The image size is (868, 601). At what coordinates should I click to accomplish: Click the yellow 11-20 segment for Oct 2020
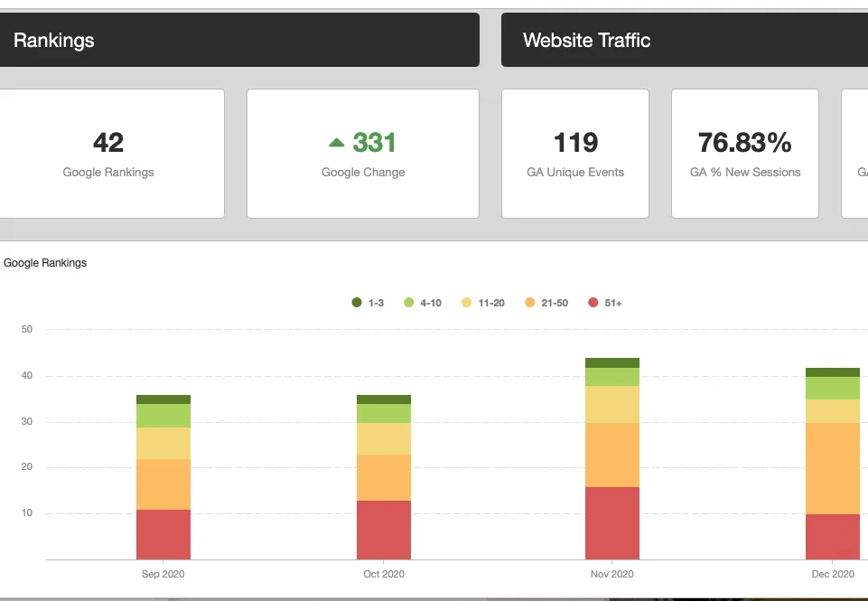pyautogui.click(x=384, y=438)
